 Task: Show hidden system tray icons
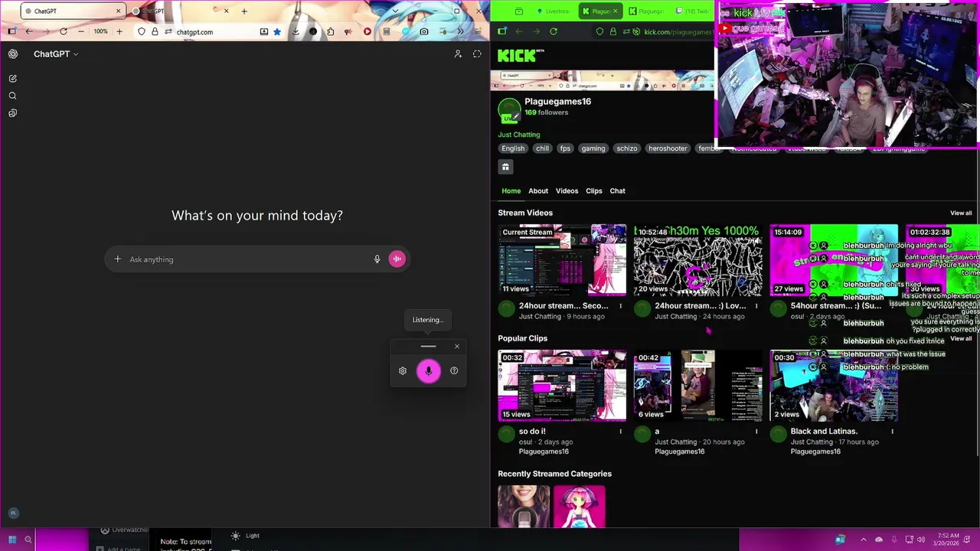(x=864, y=540)
